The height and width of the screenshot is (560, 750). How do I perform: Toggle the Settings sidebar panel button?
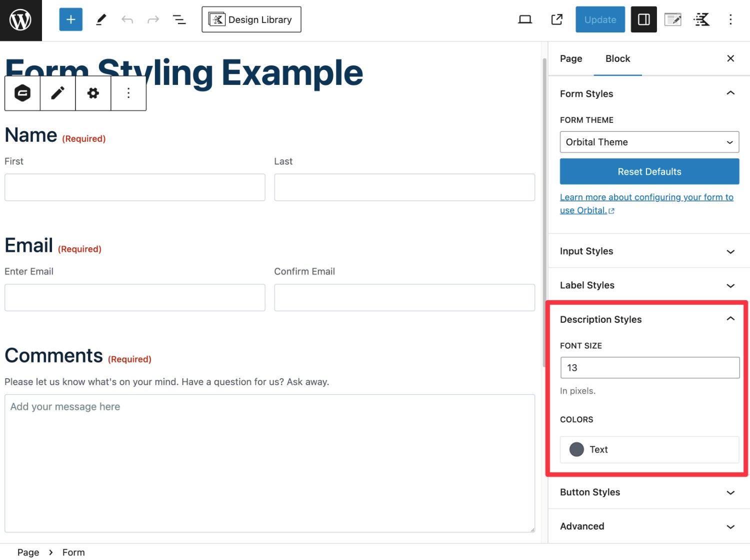643,19
